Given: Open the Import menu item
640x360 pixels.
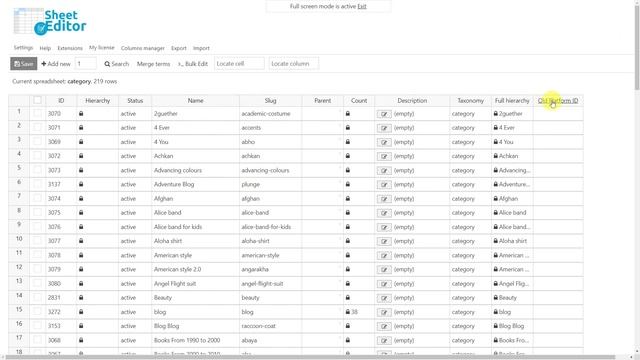Looking at the screenshot, I should click(x=201, y=48).
